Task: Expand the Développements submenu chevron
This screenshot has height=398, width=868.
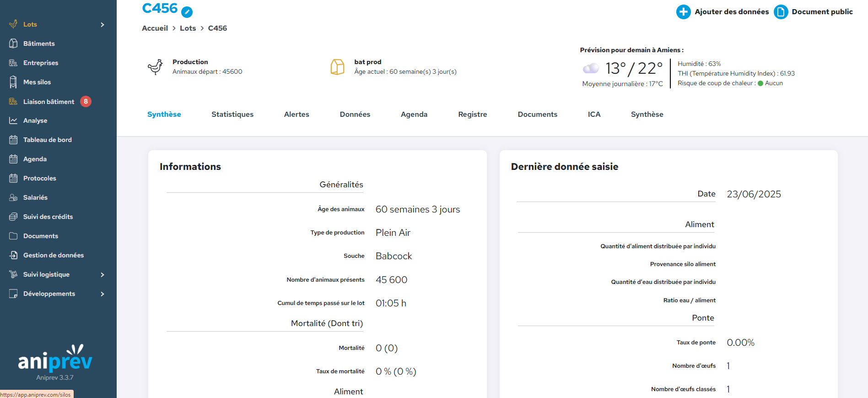Action: (x=102, y=294)
